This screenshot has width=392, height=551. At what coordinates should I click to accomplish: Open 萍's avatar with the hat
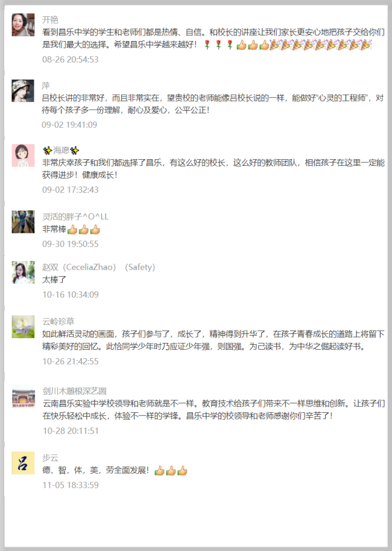coord(23,90)
